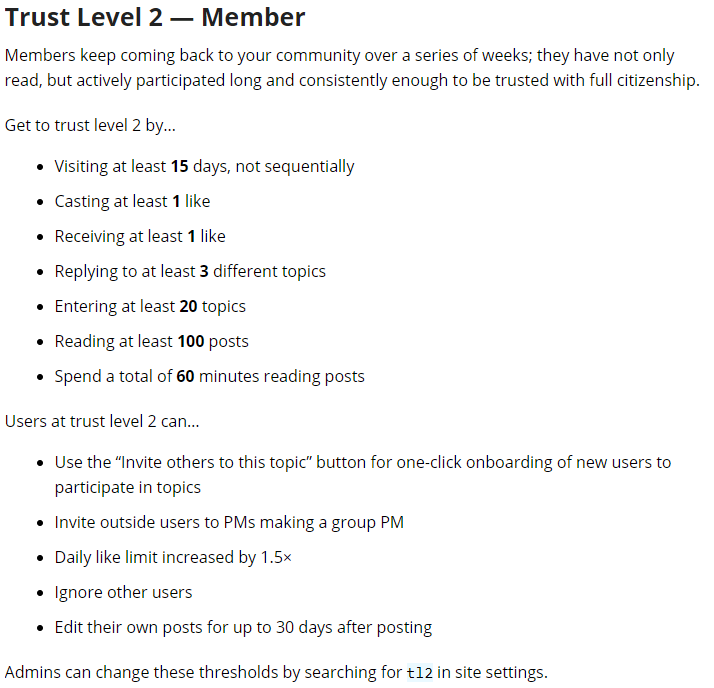The height and width of the screenshot is (688, 714).
Task: Click the bold number 15
Action: point(180,166)
